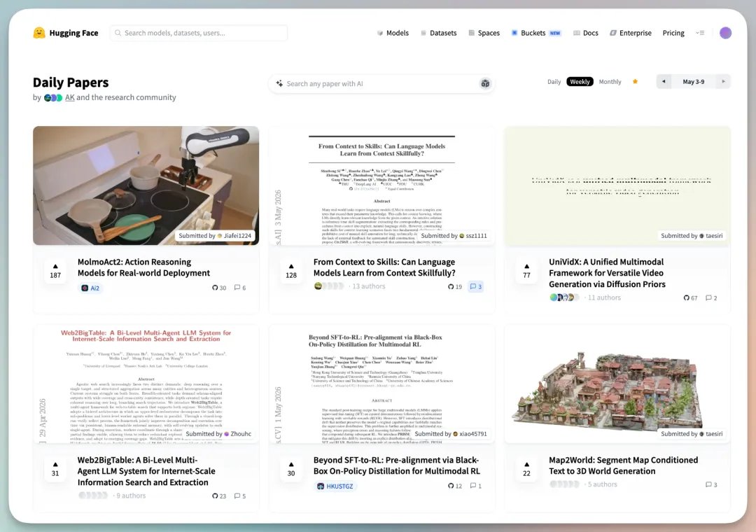Open the user profile avatar

click(725, 33)
